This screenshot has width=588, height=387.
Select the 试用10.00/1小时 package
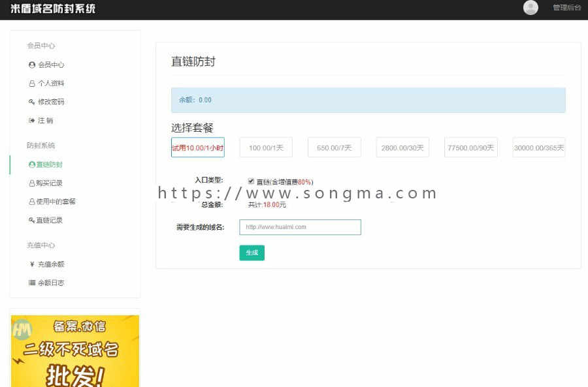coord(197,147)
